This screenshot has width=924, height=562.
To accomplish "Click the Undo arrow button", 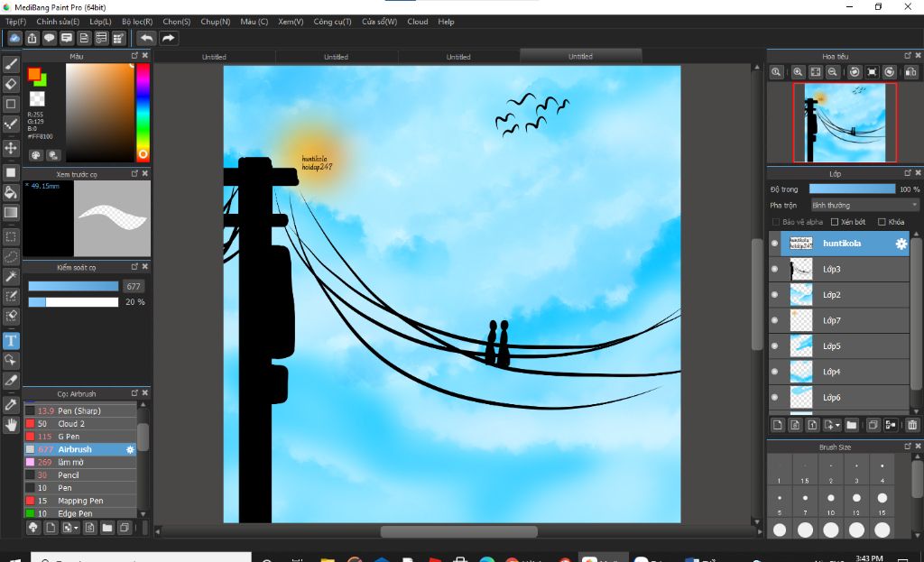I will click(146, 38).
